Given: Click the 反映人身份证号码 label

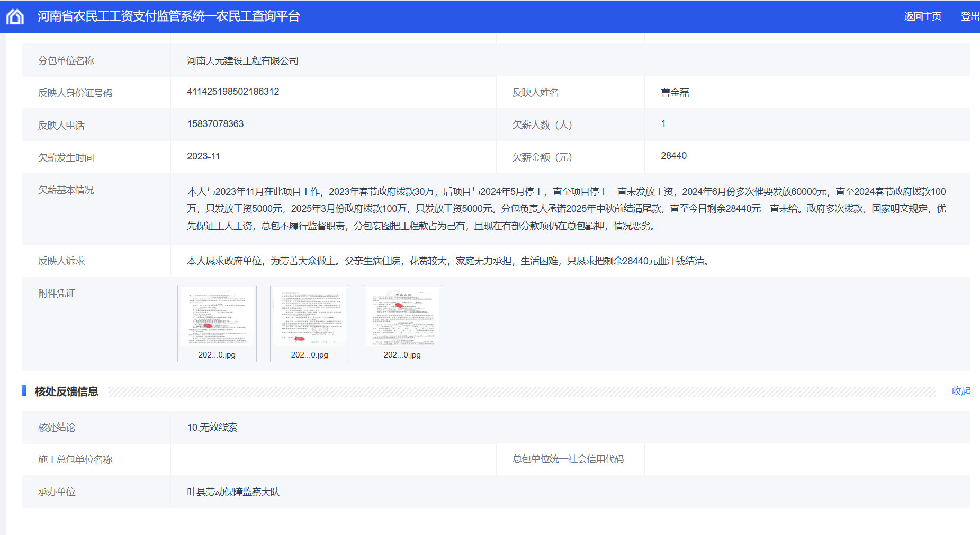Looking at the screenshot, I should [x=75, y=93].
